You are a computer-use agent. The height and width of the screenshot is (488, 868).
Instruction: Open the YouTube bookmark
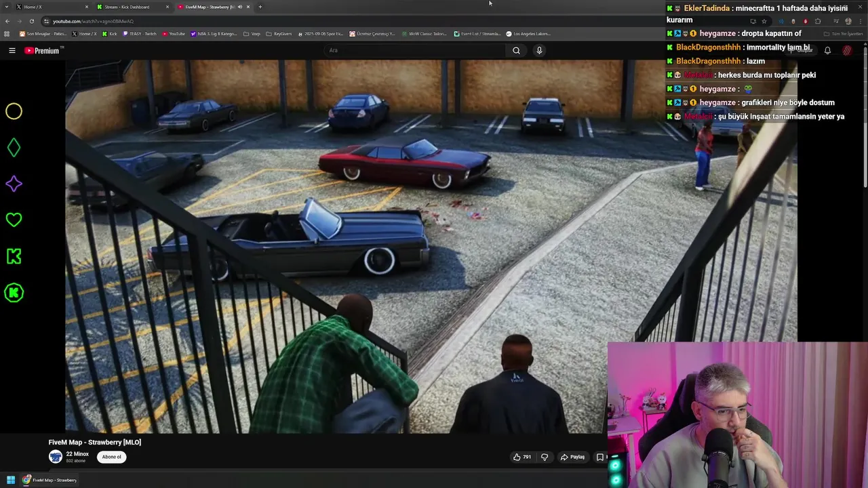coord(174,33)
